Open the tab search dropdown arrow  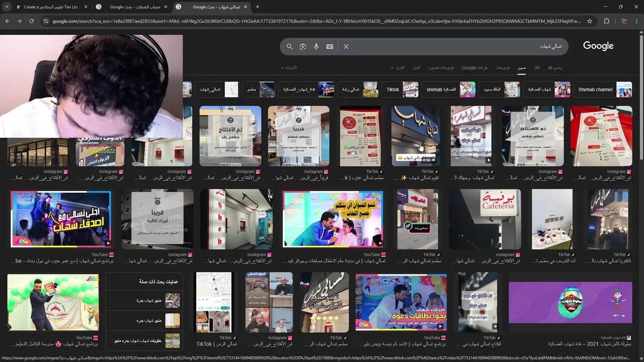pos(6,7)
